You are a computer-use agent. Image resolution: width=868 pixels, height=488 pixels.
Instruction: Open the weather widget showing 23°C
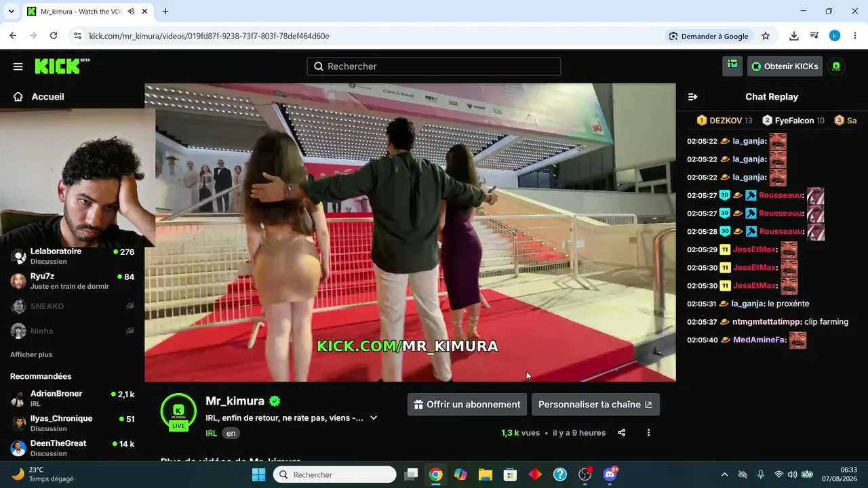click(43, 474)
